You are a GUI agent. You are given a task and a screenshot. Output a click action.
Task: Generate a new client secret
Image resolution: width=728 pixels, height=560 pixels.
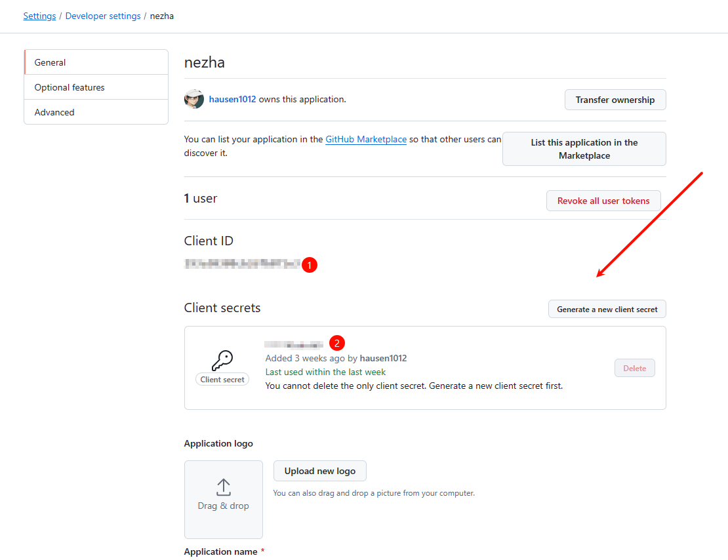click(607, 309)
